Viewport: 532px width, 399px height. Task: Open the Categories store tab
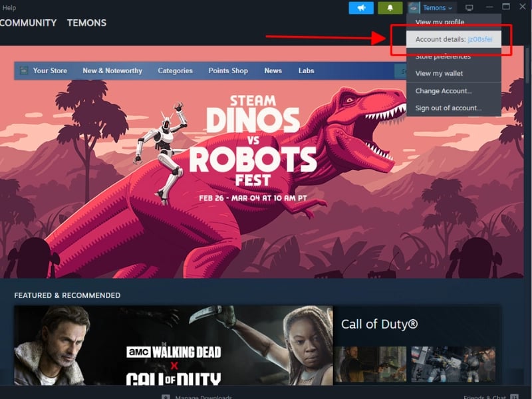pos(175,70)
